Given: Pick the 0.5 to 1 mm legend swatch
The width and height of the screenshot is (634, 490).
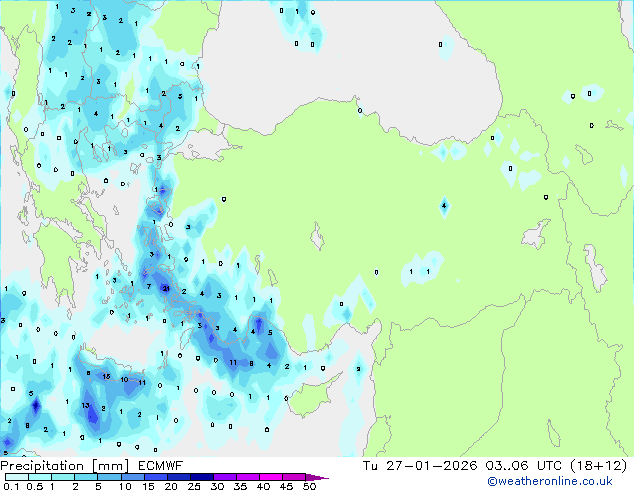Looking at the screenshot, I should [x=40, y=477].
